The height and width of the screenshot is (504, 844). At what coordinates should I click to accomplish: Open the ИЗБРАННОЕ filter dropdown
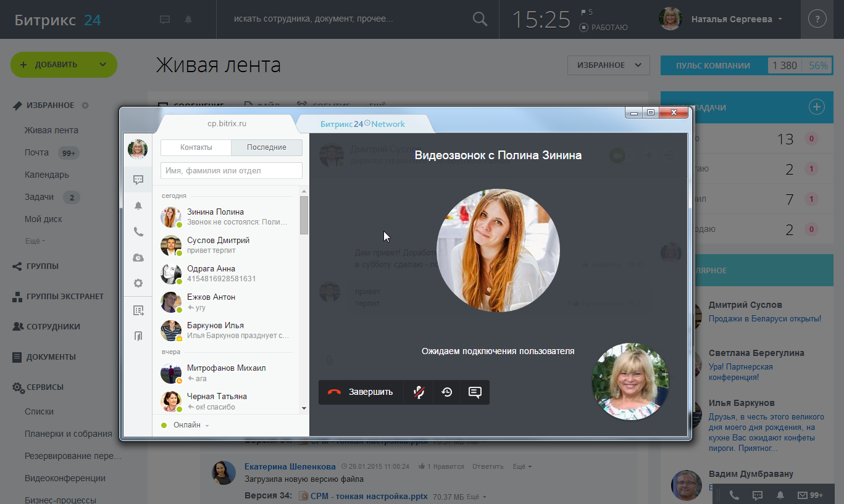609,65
